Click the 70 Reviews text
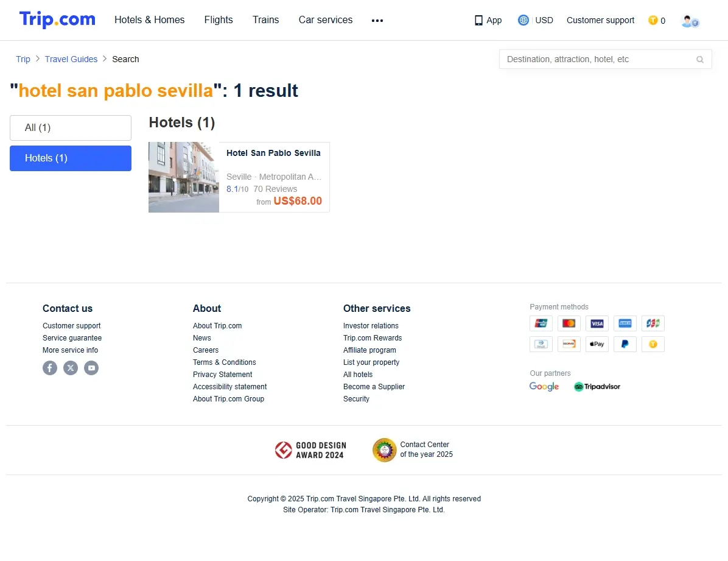728x561 pixels. coord(275,189)
